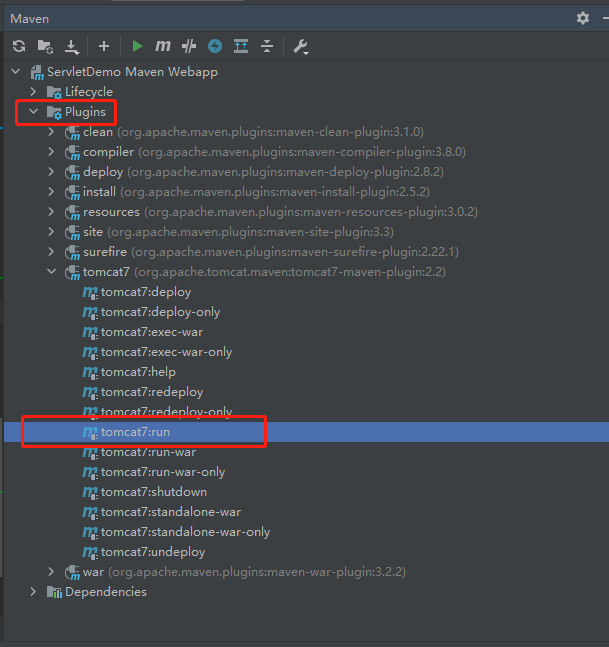This screenshot has height=647, width=609.
Task: Select the Plugins node
Action: point(85,112)
